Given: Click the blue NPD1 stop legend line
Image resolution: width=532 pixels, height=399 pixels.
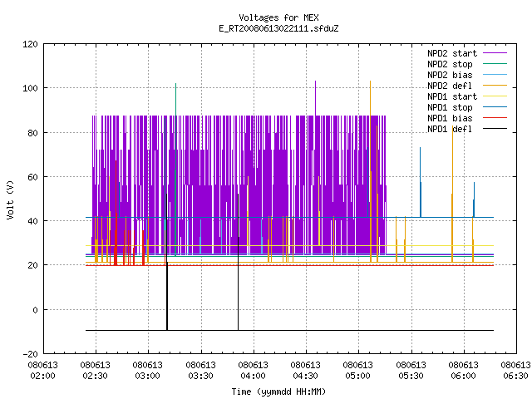Looking at the screenshot, I should coord(495,107).
